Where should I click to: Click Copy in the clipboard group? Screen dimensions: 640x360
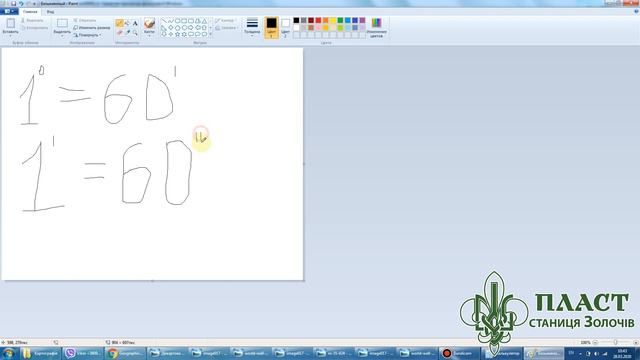click(34, 28)
